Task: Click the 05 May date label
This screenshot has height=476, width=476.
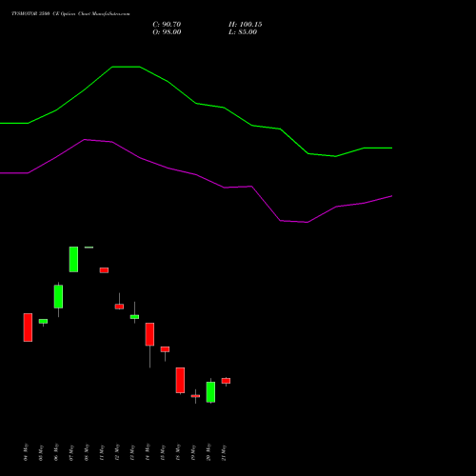Action: [x=41, y=452]
